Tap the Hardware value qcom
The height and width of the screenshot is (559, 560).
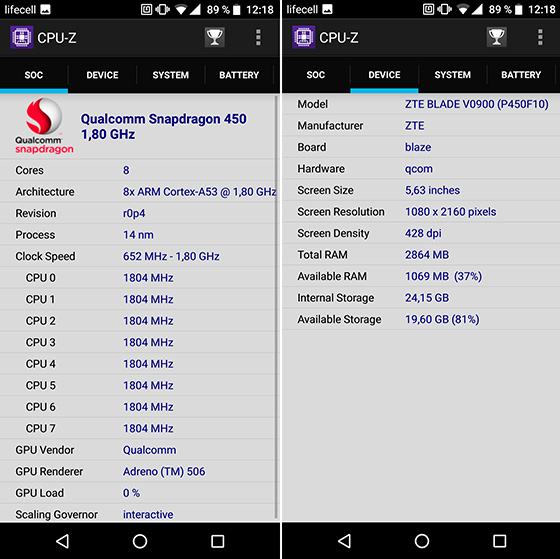(418, 169)
